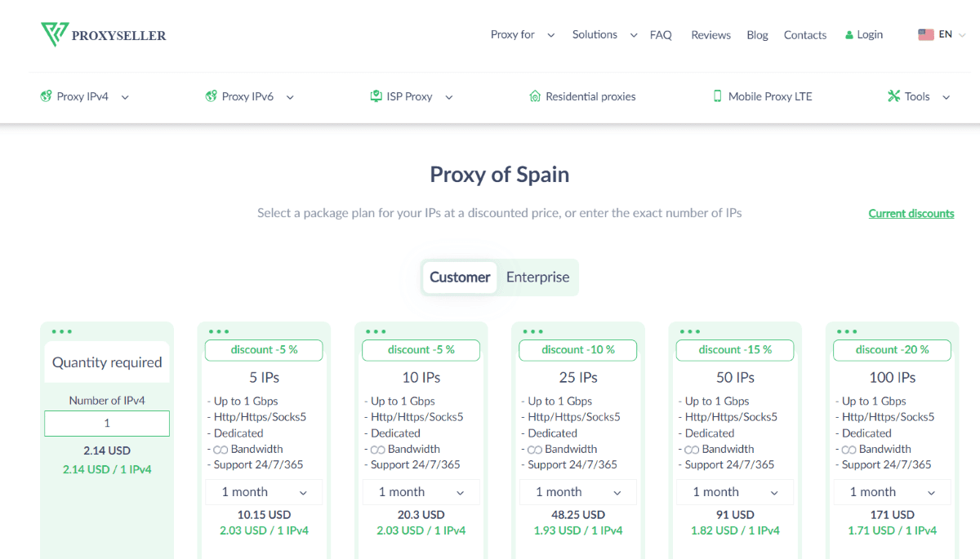Open the 1 month dropdown for 5 IPs

click(264, 492)
